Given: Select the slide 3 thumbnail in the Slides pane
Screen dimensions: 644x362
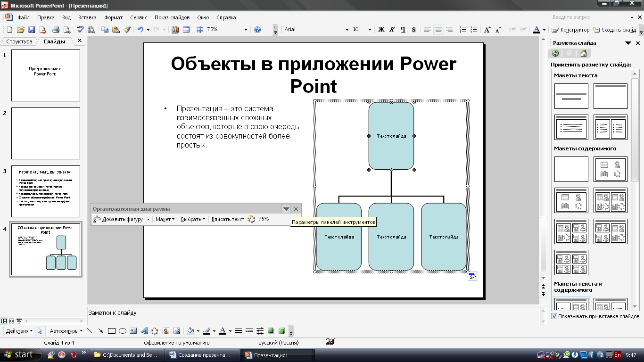Looking at the screenshot, I should (x=45, y=191).
